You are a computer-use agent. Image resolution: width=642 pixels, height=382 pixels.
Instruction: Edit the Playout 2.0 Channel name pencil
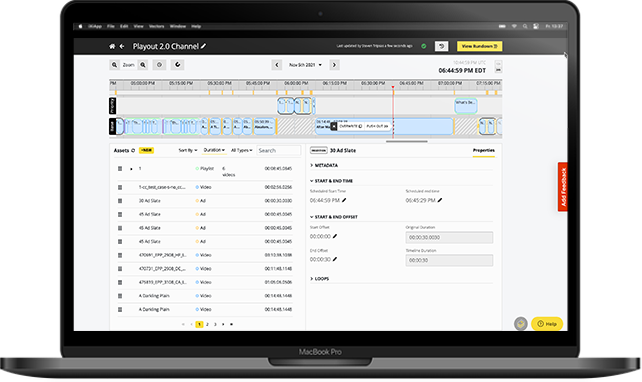tap(203, 46)
